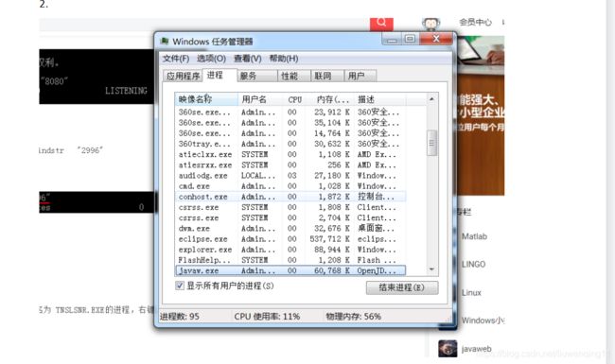Open the Matlab column link

coord(474,236)
